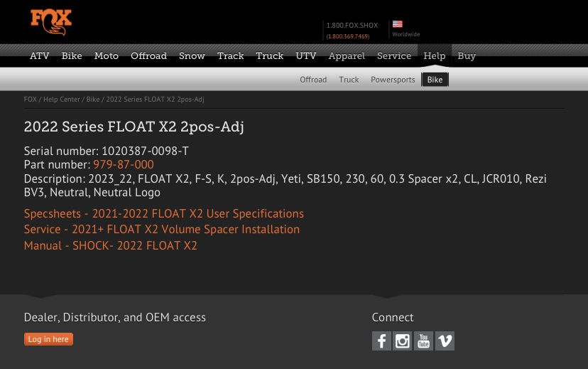Viewport: 588px width, 369px height.
Task: Open Volume Spacer Installation service link
Action: click(x=161, y=229)
